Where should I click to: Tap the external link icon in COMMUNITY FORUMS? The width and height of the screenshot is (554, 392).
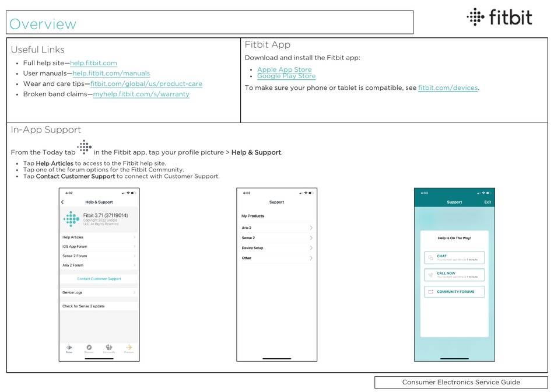click(431, 292)
